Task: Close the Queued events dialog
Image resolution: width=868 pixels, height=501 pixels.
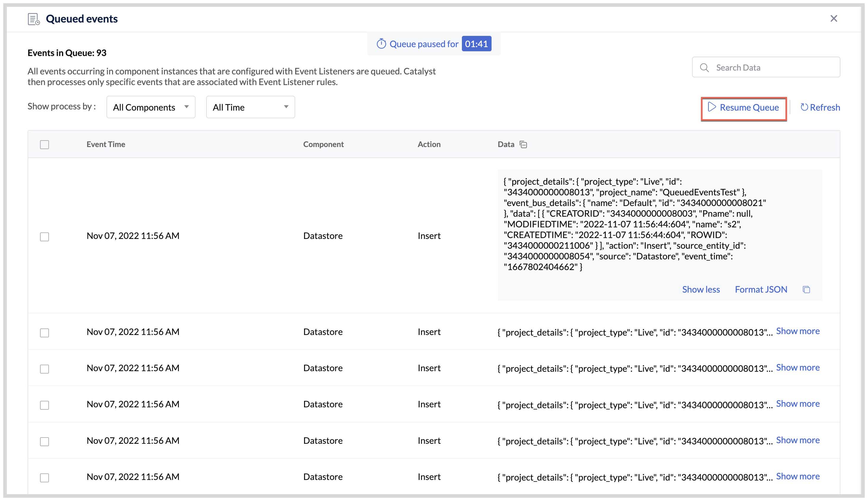Action: point(834,19)
